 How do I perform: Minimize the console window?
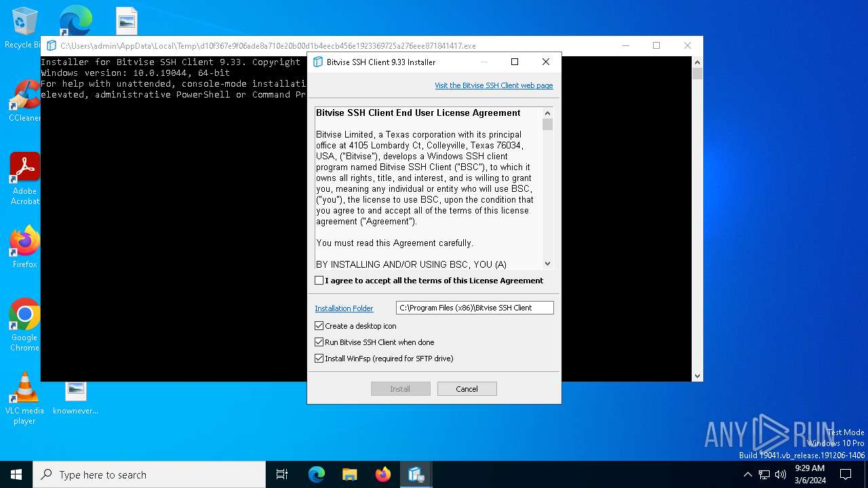tap(625, 46)
